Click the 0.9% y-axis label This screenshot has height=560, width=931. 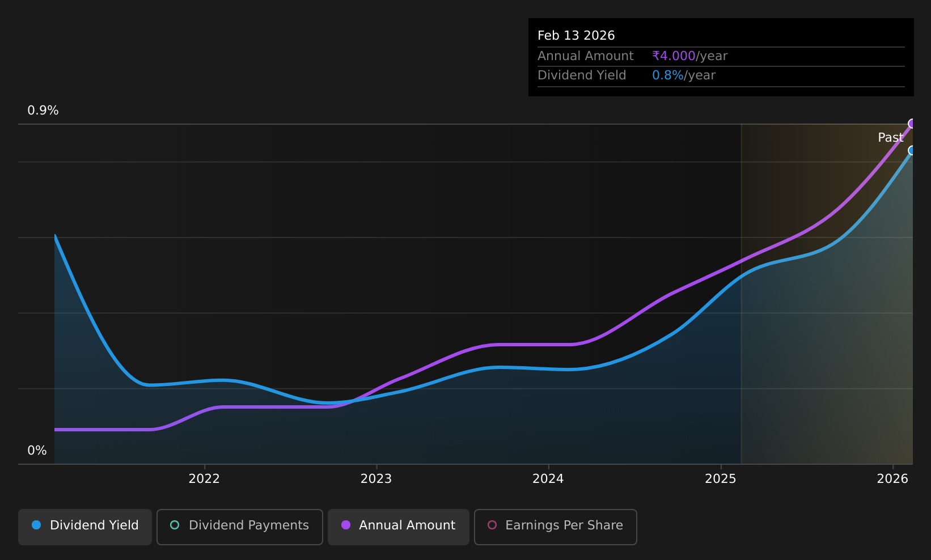[x=43, y=111]
